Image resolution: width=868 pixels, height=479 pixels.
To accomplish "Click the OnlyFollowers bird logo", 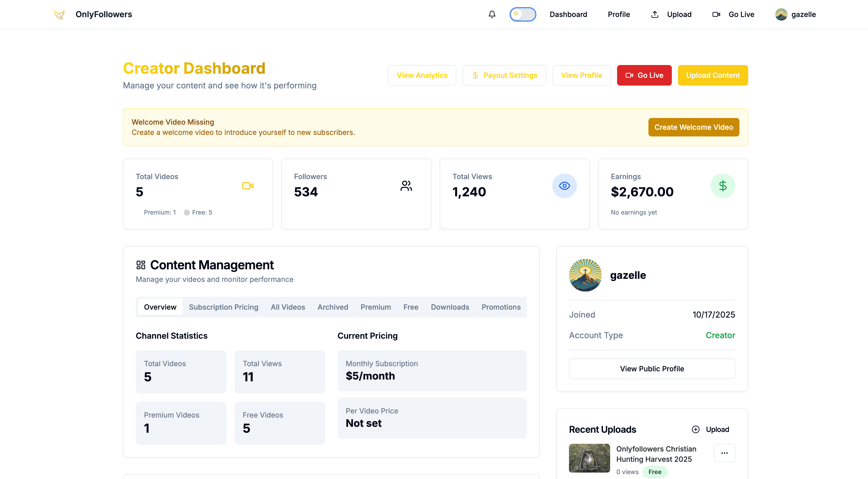I will [59, 14].
